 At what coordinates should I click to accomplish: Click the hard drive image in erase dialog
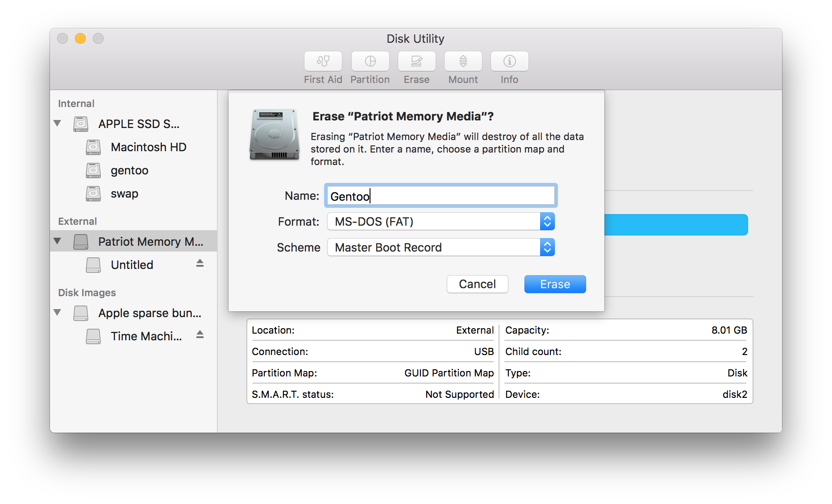[274, 135]
